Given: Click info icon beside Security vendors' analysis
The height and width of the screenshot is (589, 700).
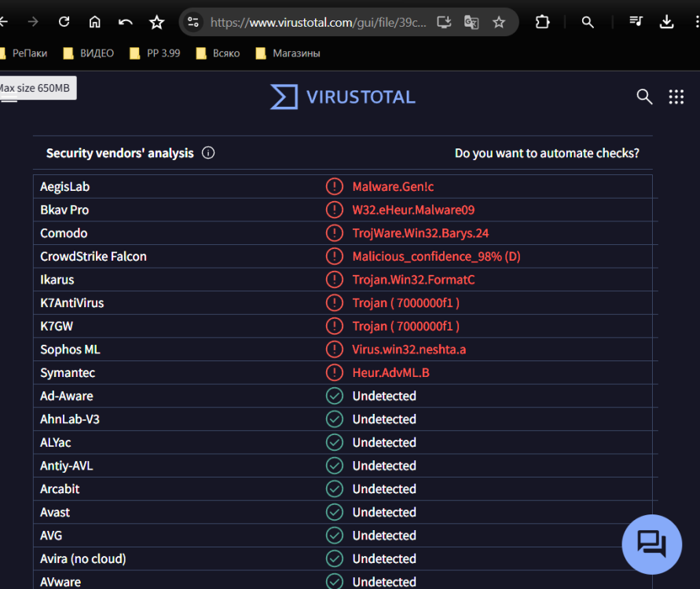Looking at the screenshot, I should pyautogui.click(x=208, y=153).
